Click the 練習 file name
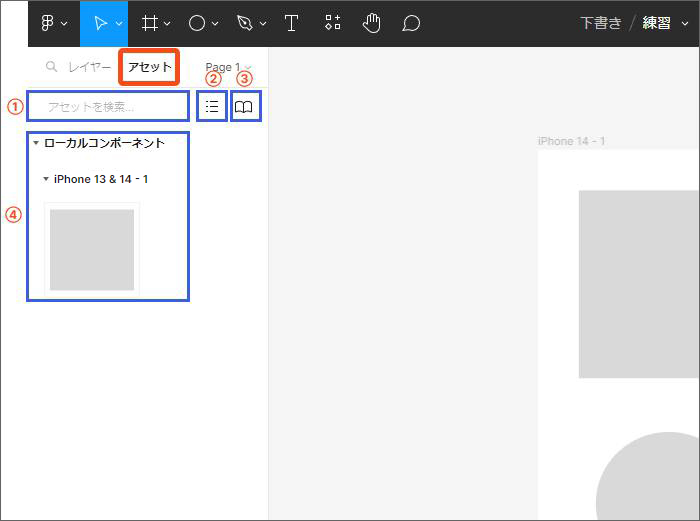The height and width of the screenshot is (521, 700). [656, 23]
